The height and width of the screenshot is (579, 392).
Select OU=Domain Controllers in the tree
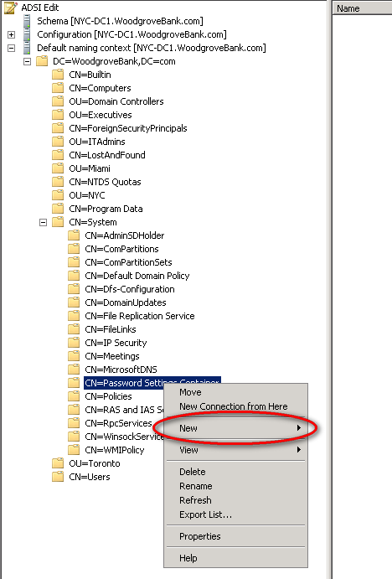pyautogui.click(x=116, y=101)
